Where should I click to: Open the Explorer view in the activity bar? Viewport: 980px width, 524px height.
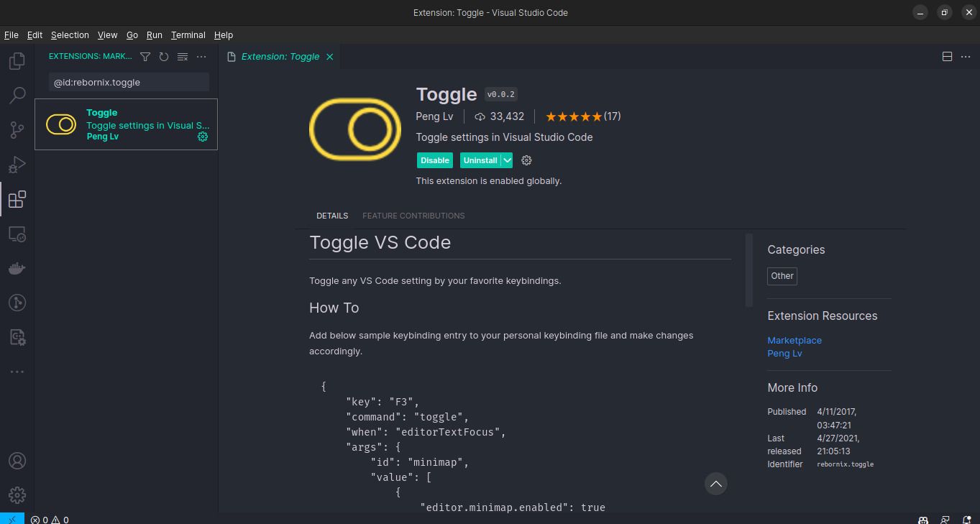(17, 60)
